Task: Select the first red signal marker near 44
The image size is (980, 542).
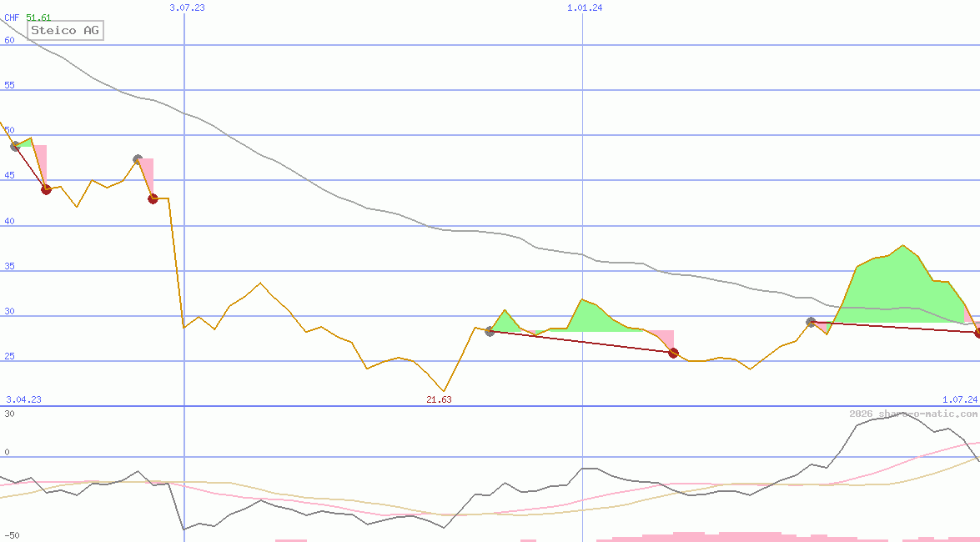Action: tap(47, 189)
